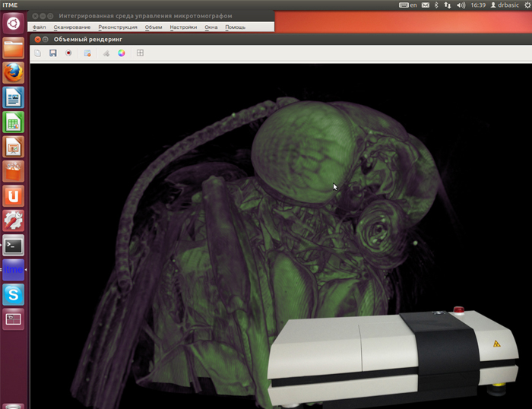Open the Сканирование menu
532x409 pixels.
[72, 27]
